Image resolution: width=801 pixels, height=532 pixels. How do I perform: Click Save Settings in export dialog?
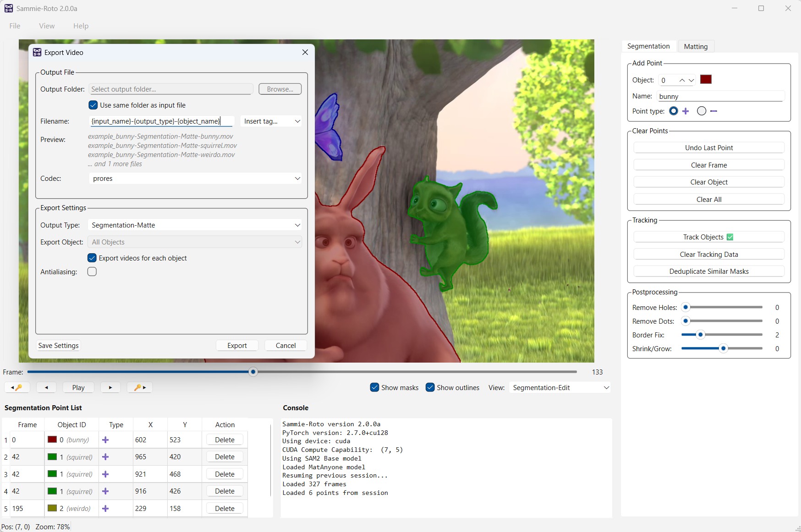[x=58, y=346]
